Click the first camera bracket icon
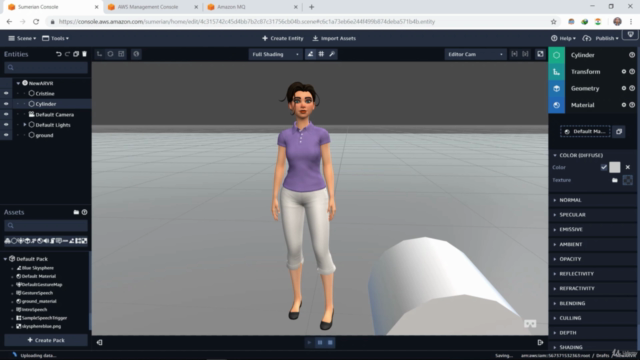The width and height of the screenshot is (640, 360). point(514,54)
